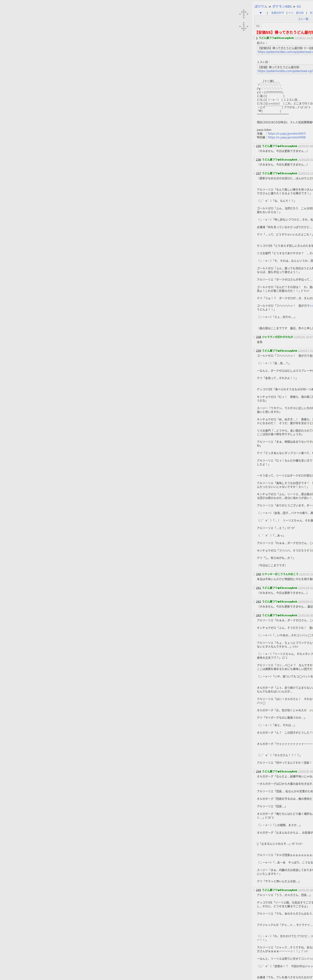The width and height of the screenshot is (313, 980).
Task: Click the blue down-triangle jump icon
Action: [x=261, y=13]
